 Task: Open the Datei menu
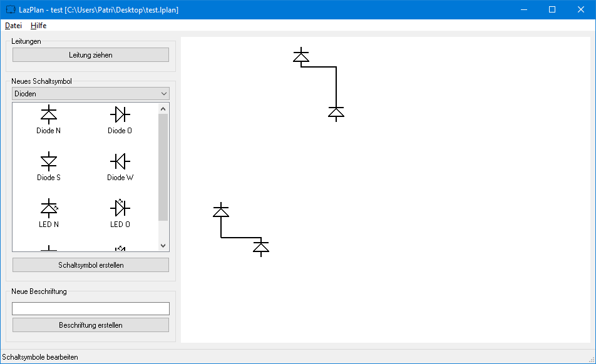13,26
